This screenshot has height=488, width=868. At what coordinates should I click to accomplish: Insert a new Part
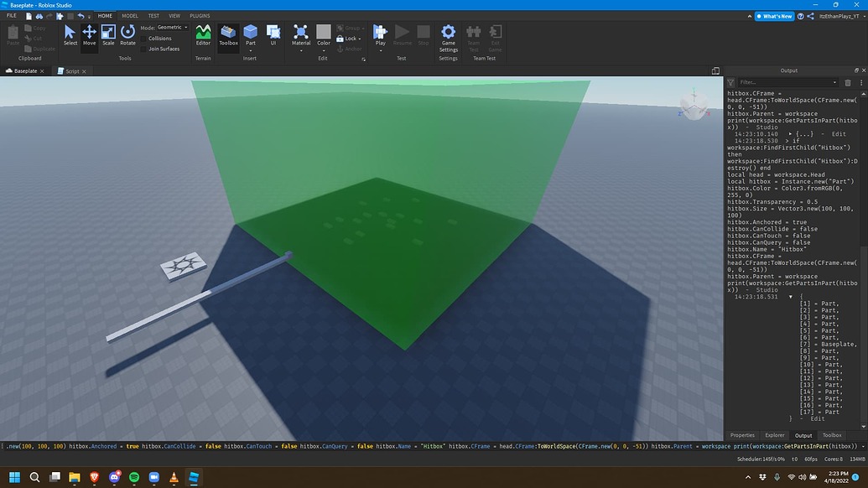pos(250,32)
